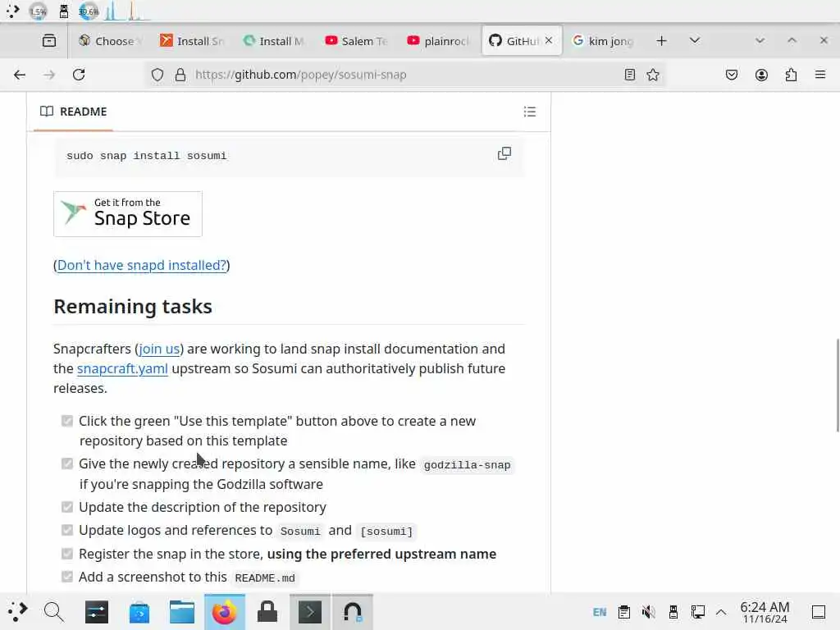The height and width of the screenshot is (630, 840).
Task: Open a new browser tab
Action: point(662,41)
